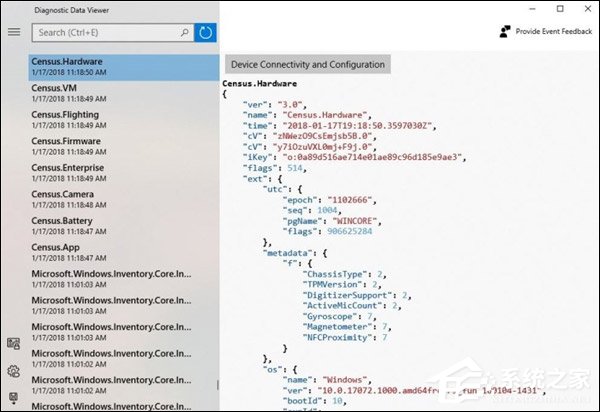Screen dimensions: 600x412
Task: Click the blue refresh button
Action: click(x=205, y=33)
